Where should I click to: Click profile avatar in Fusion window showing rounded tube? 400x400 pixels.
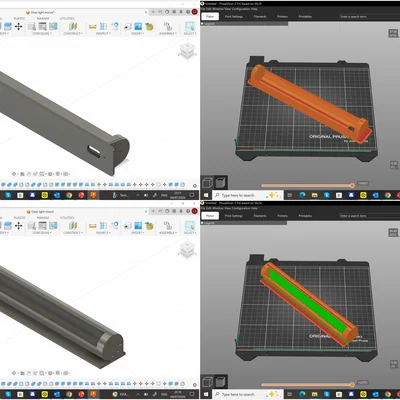195,211
